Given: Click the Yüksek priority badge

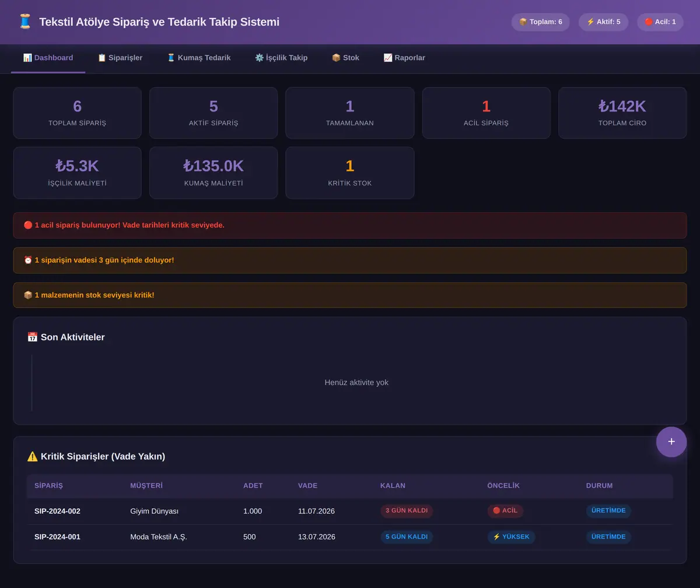Looking at the screenshot, I should (511, 537).
